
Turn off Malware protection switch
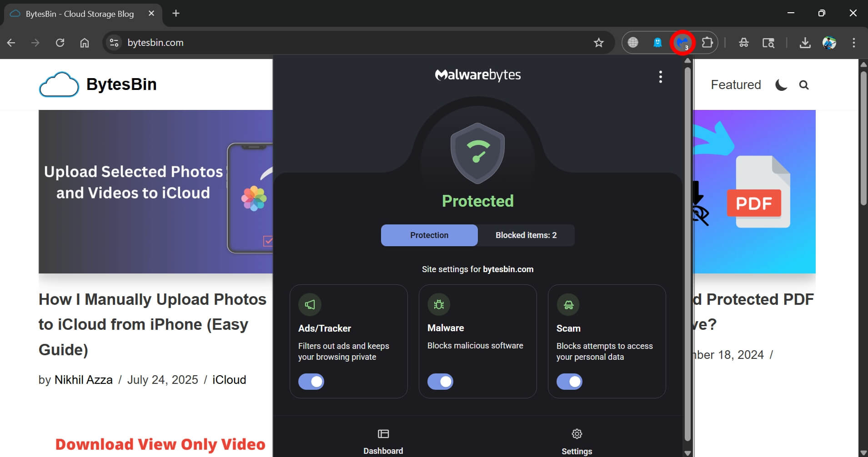click(440, 382)
